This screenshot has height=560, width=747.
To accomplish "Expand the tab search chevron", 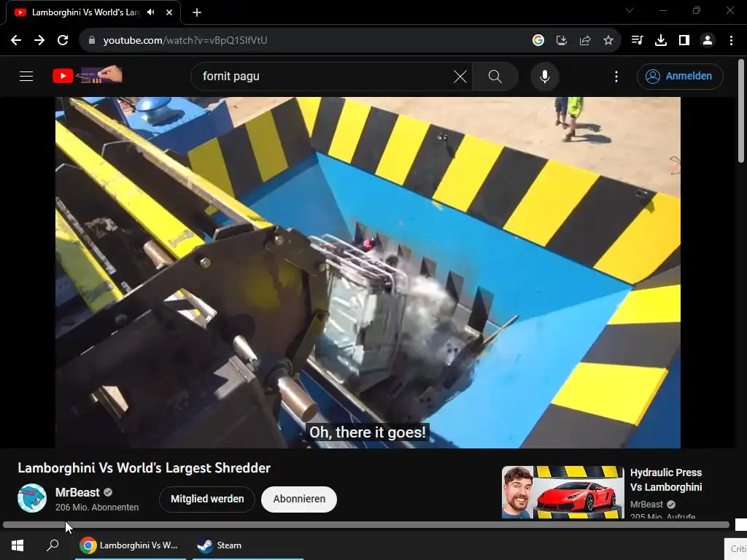I will click(x=630, y=10).
